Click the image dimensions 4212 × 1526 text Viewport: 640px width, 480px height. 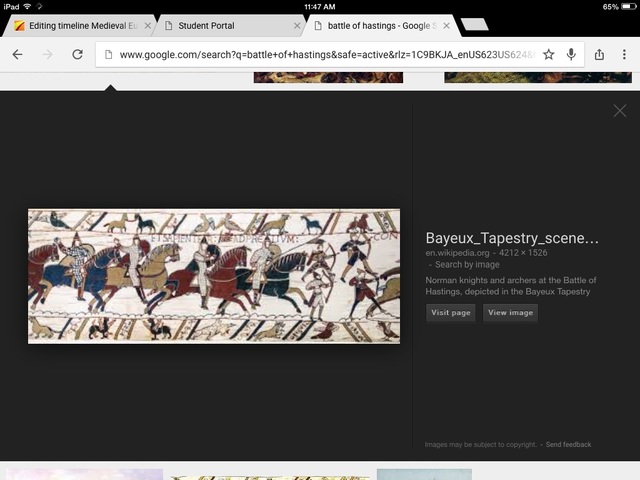pos(523,253)
